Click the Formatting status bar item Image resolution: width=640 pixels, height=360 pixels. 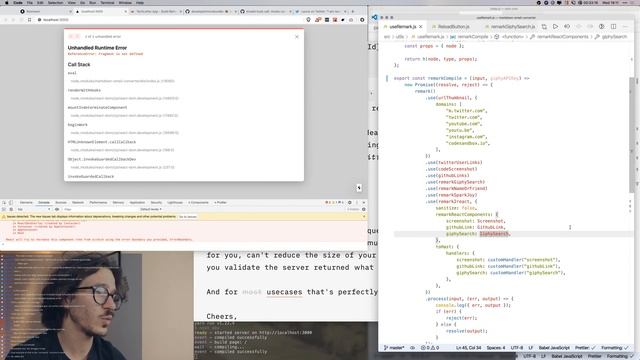pos(615,348)
